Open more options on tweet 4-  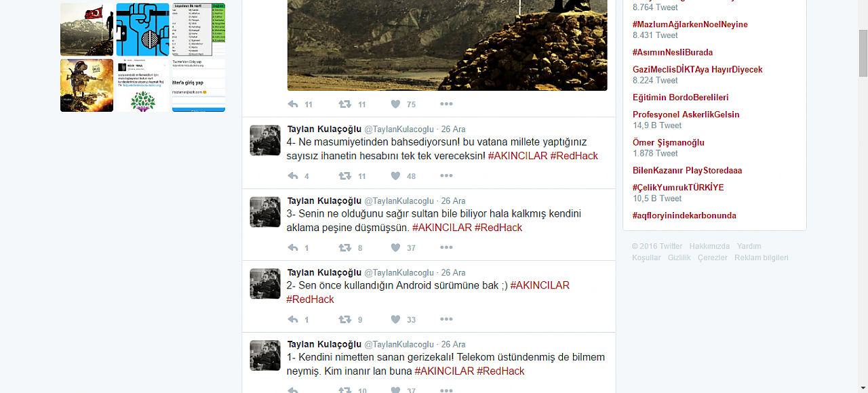(x=446, y=176)
